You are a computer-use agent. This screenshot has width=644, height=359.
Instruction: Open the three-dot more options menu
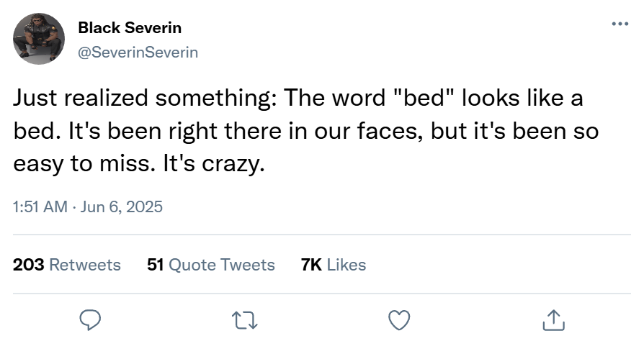point(620,24)
